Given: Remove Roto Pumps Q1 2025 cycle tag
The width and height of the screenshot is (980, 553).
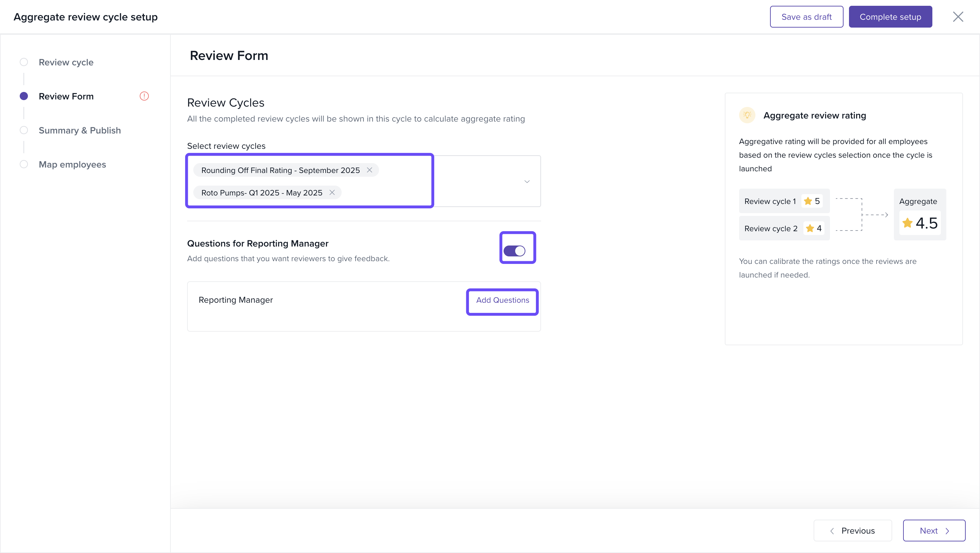Looking at the screenshot, I should tap(332, 193).
